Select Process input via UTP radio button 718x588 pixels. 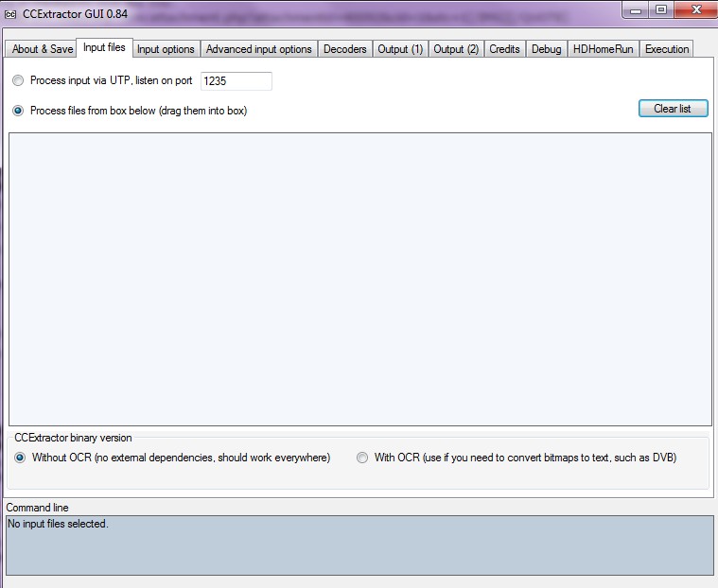pyautogui.click(x=18, y=80)
